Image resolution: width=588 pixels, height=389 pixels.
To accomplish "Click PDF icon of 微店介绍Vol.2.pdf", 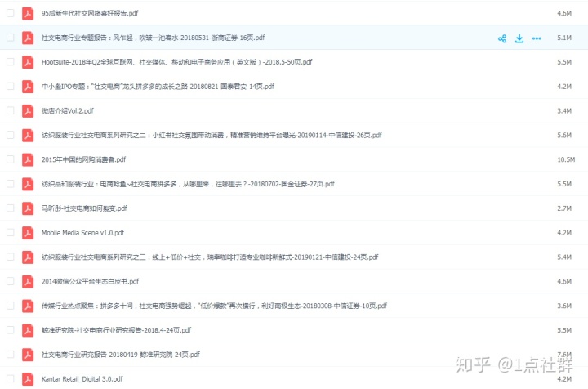I will tap(28, 110).
